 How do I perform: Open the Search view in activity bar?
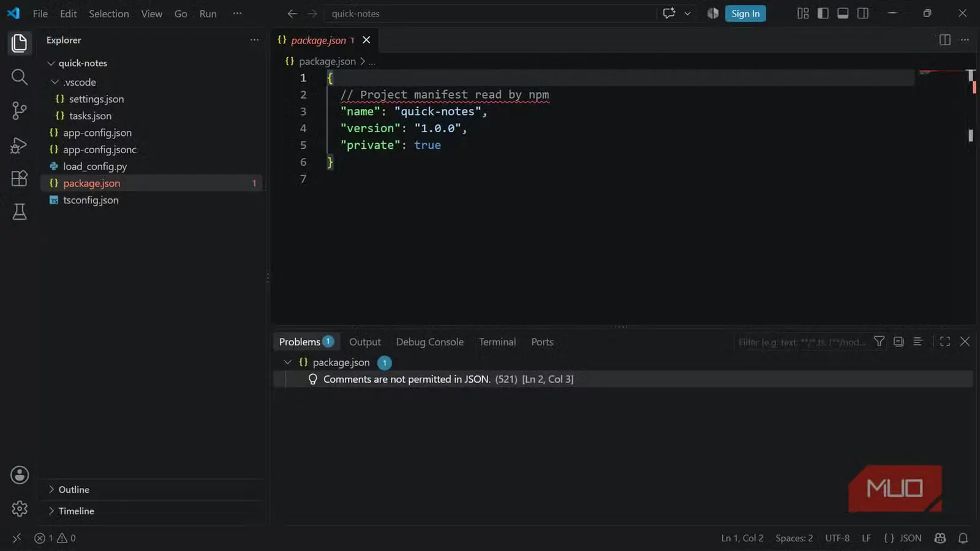coord(20,77)
